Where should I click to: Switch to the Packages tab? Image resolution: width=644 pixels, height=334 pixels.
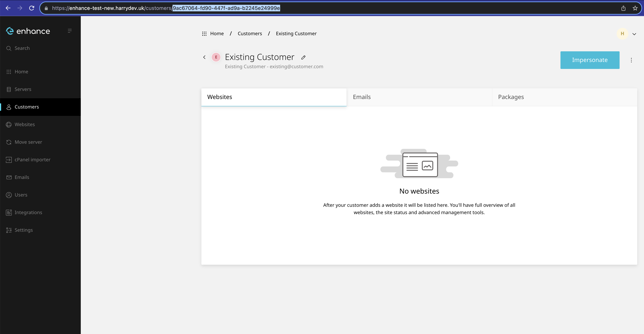[511, 97]
